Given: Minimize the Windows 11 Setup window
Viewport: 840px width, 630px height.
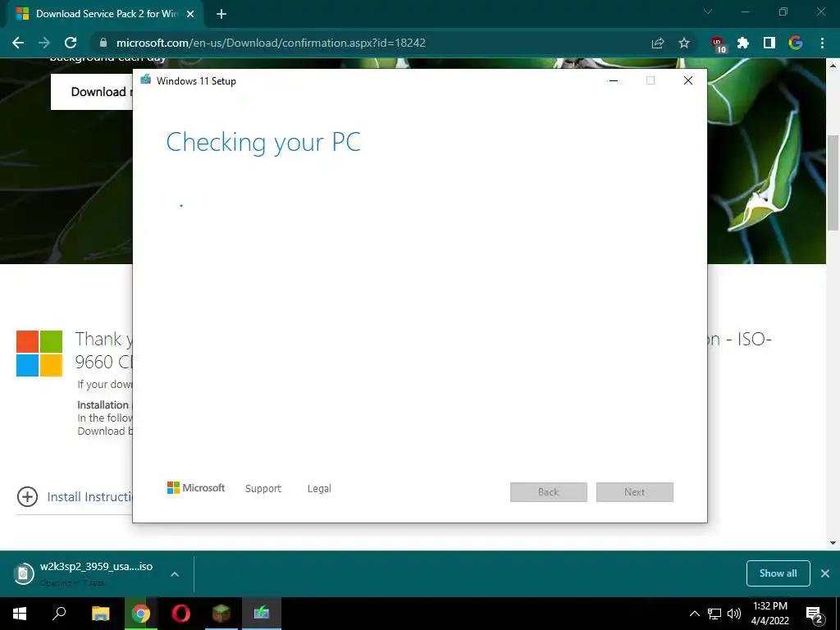Looking at the screenshot, I should 614,80.
